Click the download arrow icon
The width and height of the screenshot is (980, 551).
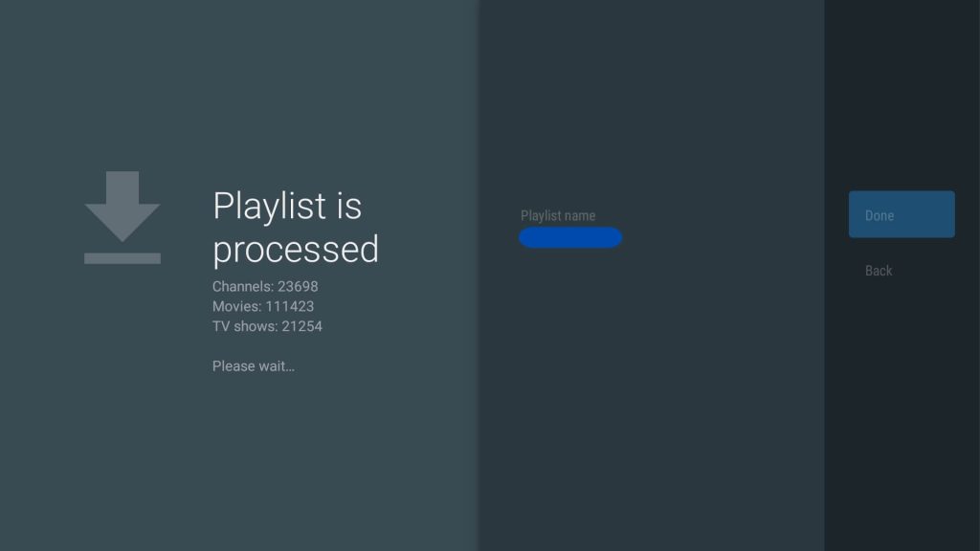tap(122, 206)
